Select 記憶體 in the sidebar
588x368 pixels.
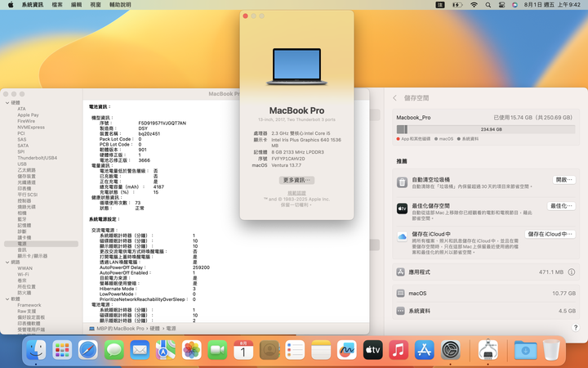pos(24,226)
